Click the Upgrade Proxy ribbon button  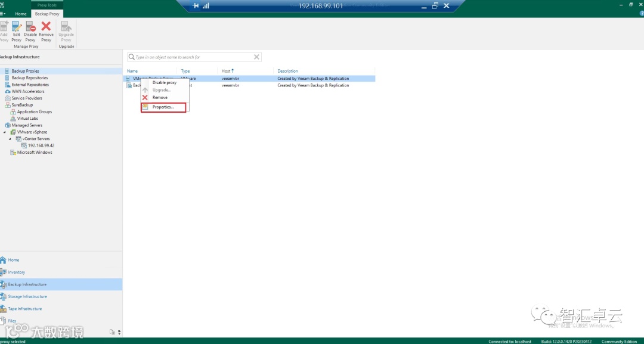point(66,32)
